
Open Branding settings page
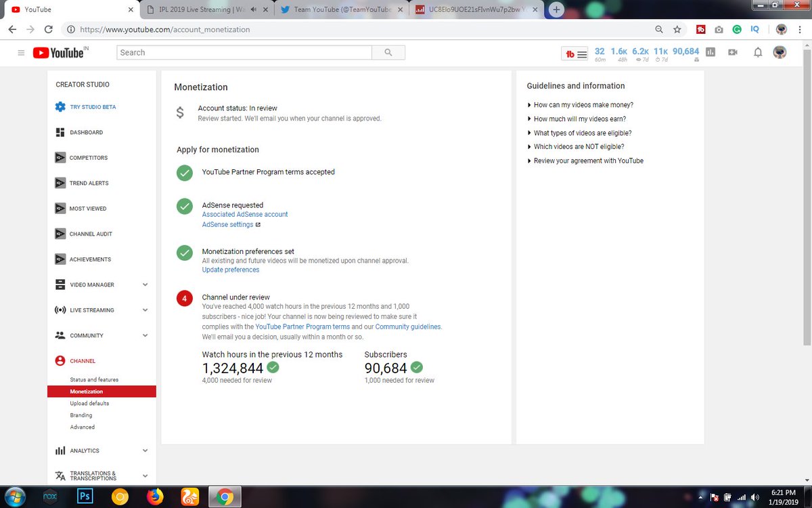(81, 415)
